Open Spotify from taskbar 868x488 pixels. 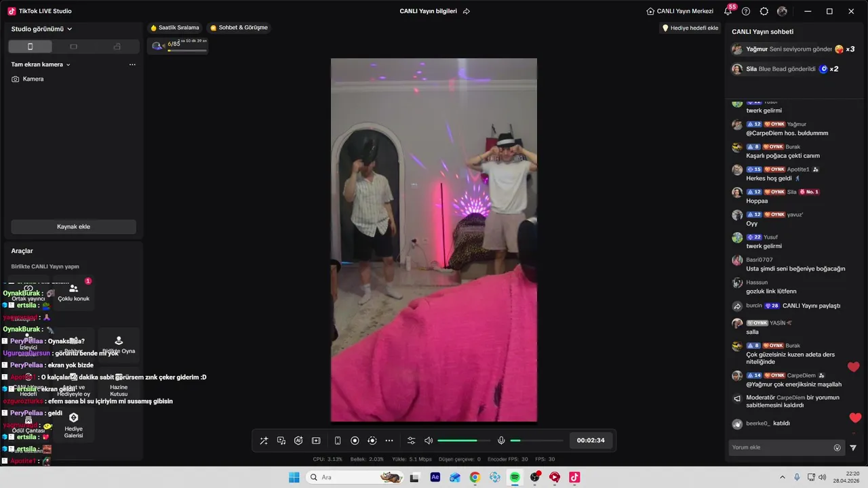tap(515, 477)
